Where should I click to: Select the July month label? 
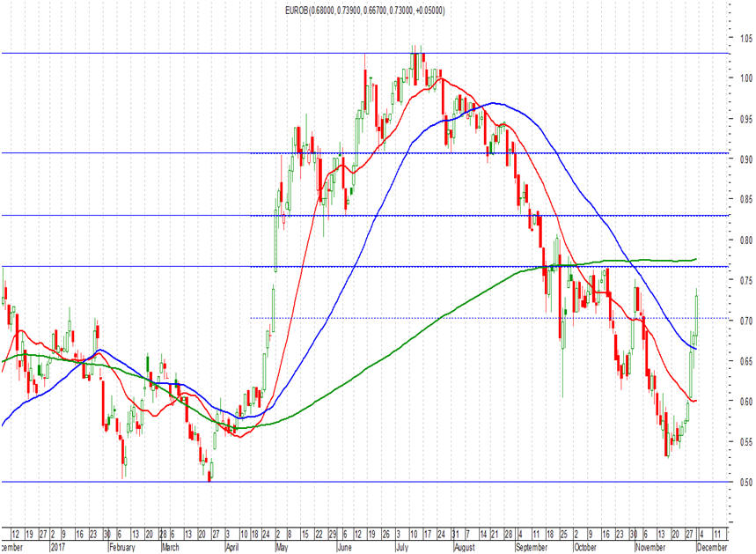402,547
